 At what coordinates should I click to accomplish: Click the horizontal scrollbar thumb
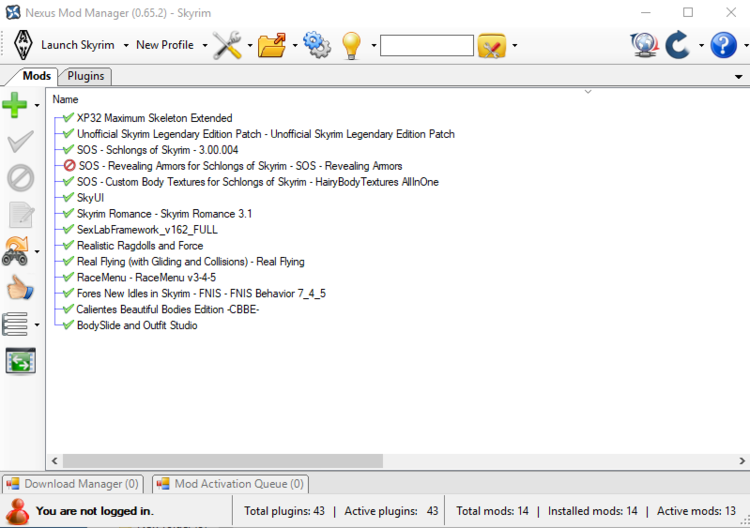[x=223, y=461]
